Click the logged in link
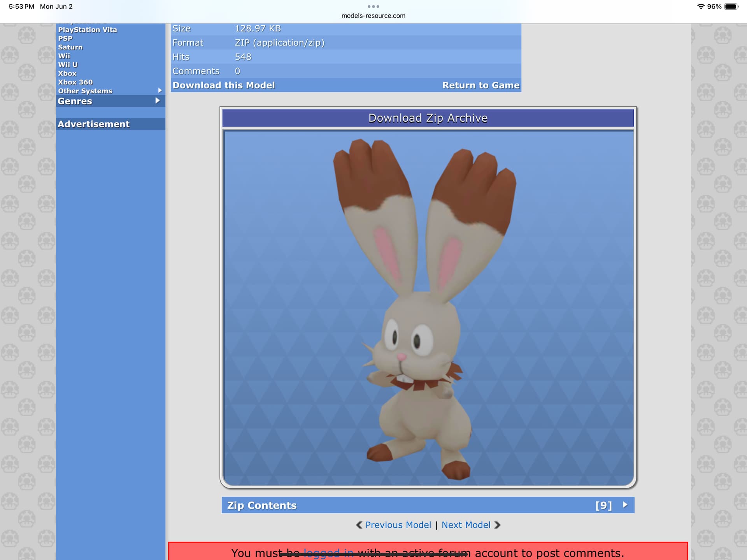The image size is (747, 560). tap(328, 553)
